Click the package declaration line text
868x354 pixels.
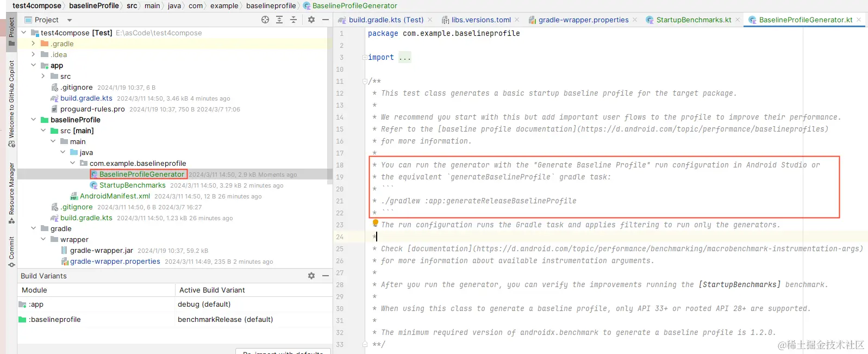444,33
